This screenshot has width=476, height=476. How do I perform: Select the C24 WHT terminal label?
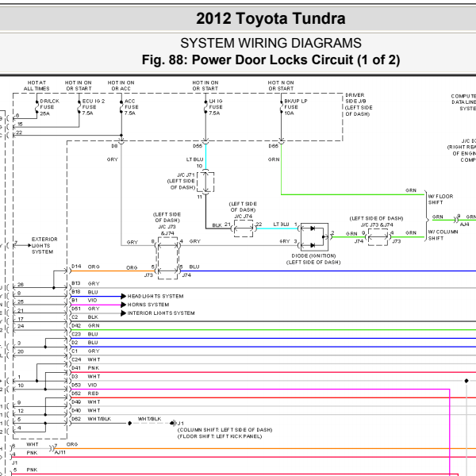[86, 359]
